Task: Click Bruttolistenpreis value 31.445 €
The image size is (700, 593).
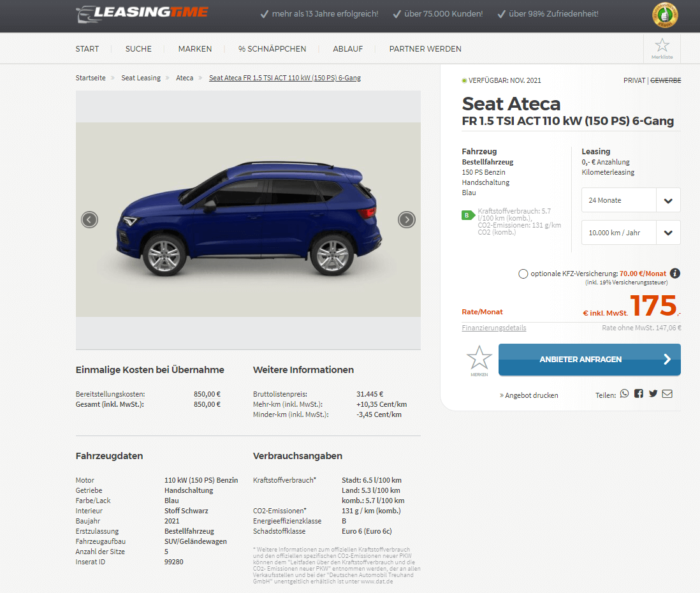Action: pyautogui.click(x=370, y=394)
